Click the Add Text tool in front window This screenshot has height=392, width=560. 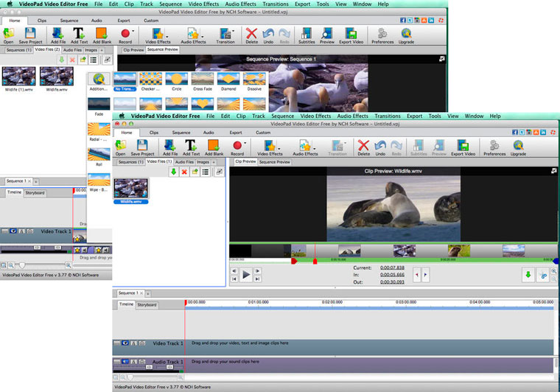191,148
